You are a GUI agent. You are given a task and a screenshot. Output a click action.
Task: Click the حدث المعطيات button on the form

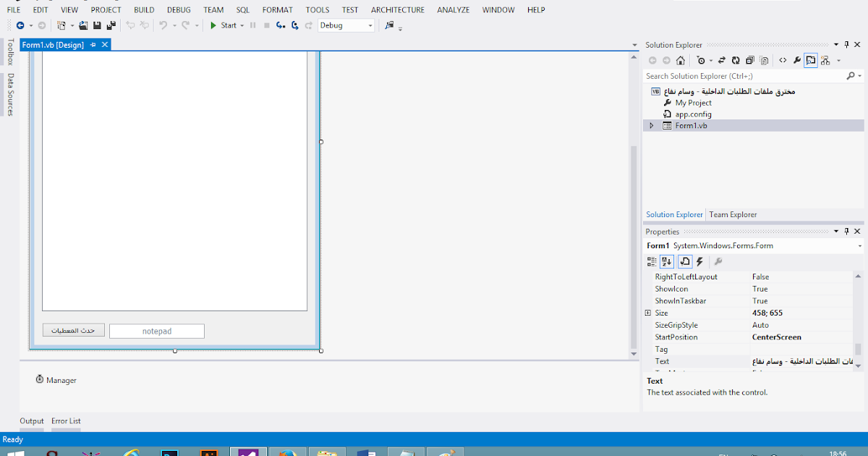(x=73, y=329)
